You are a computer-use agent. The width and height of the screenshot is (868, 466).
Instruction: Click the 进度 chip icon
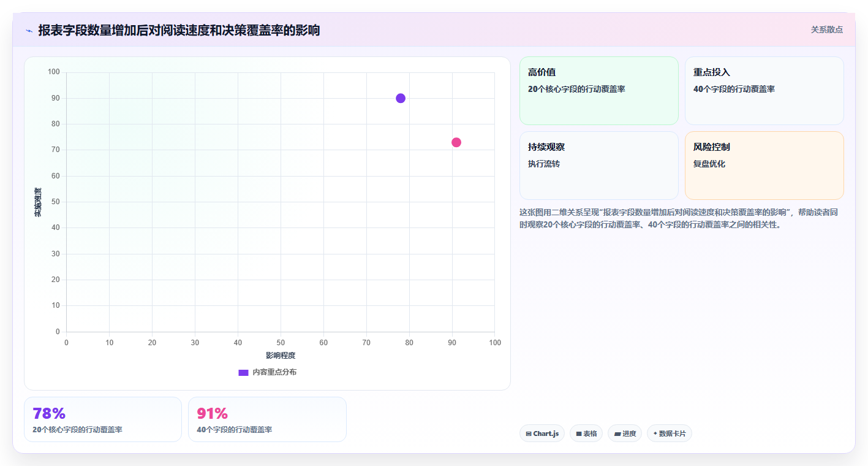(617, 434)
